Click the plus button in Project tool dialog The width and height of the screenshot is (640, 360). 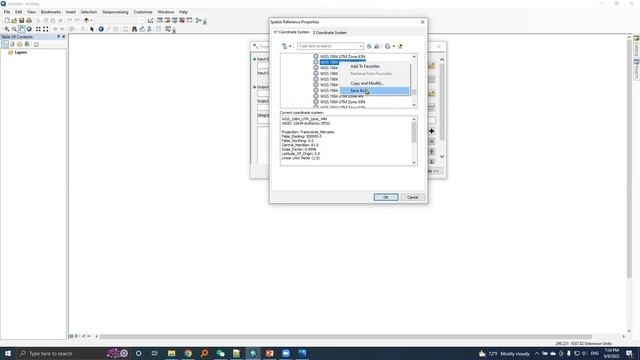431,131
